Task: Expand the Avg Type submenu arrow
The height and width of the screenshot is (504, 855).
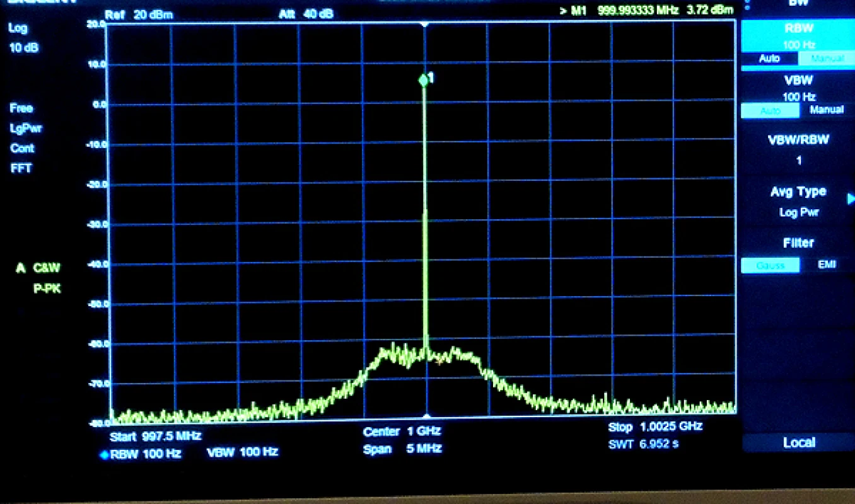Action: tap(851, 199)
